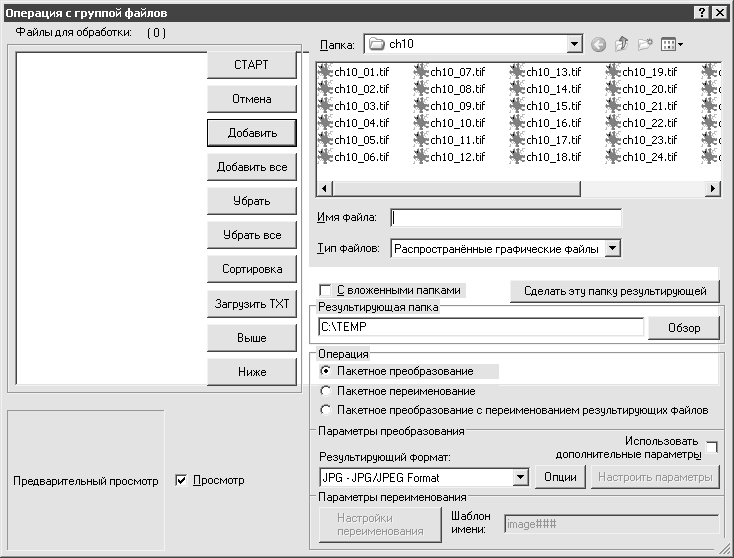Image resolution: width=734 pixels, height=558 pixels.
Task: Click the icon of ch10_13.tif
Action: point(517,72)
